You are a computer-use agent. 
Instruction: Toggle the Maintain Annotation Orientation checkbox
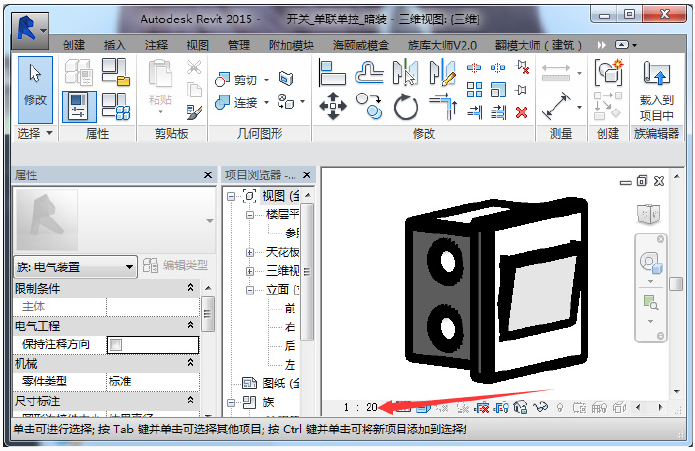(116, 345)
